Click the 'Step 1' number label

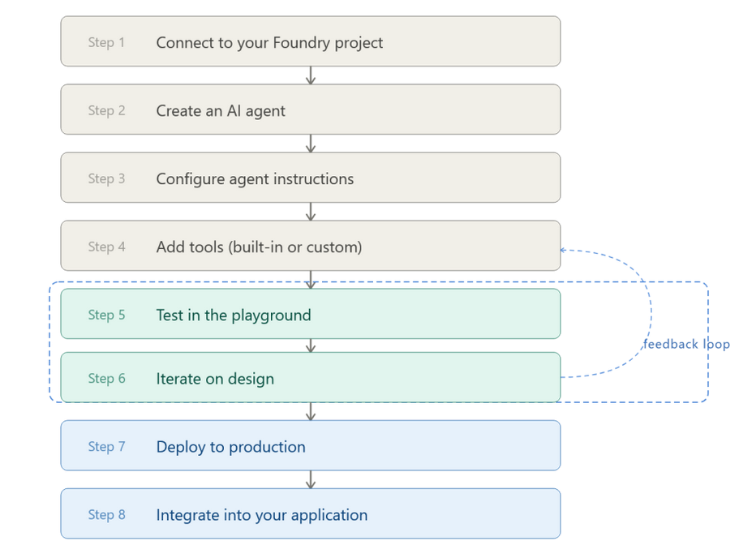[x=106, y=42]
